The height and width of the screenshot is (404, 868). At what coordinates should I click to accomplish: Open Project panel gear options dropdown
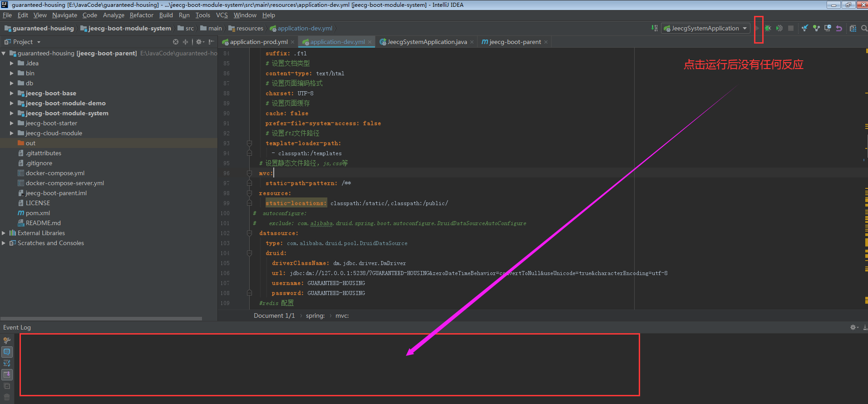pos(200,42)
